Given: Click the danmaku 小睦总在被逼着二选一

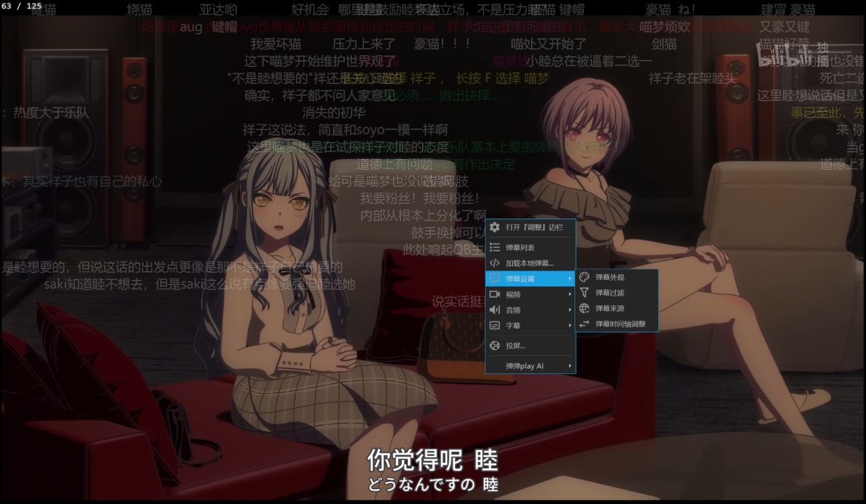Looking at the screenshot, I should pyautogui.click(x=588, y=62).
